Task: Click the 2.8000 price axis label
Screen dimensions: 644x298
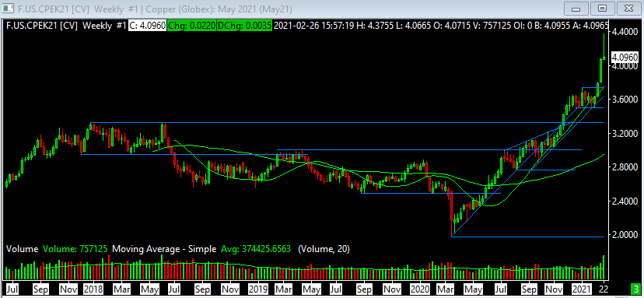Action: pyautogui.click(x=625, y=167)
